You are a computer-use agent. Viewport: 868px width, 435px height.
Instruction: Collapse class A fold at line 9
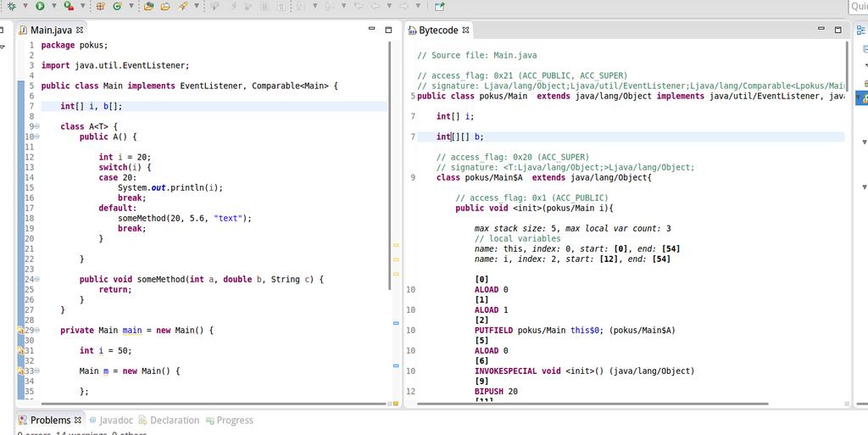[37, 126]
